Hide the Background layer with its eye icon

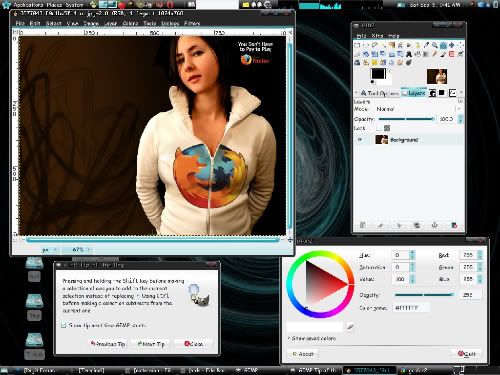(x=360, y=140)
